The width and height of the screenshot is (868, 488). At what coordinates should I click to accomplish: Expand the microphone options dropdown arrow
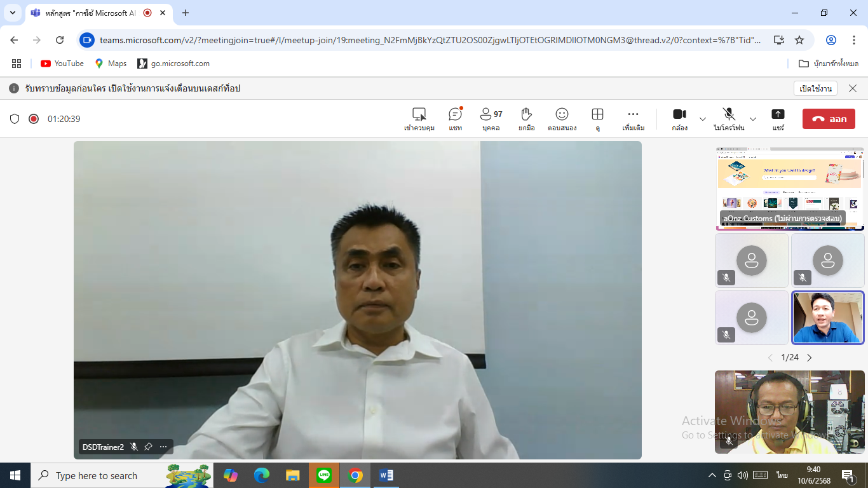pos(753,119)
